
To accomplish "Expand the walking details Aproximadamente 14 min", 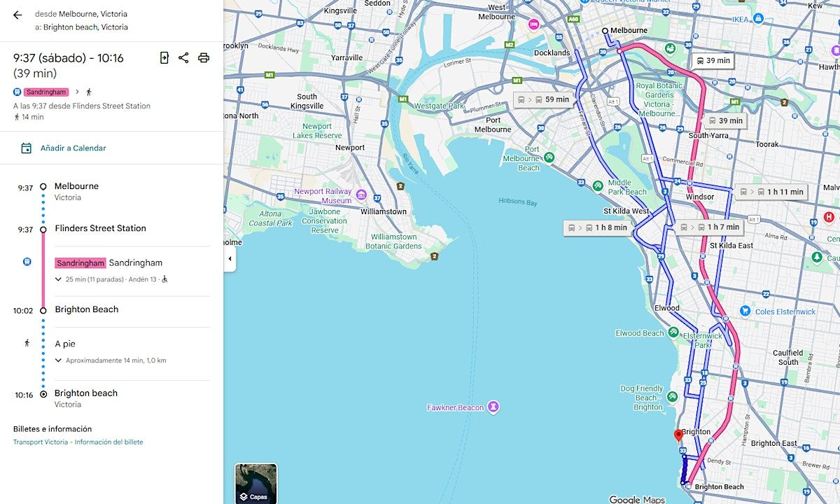I will pyautogui.click(x=59, y=360).
